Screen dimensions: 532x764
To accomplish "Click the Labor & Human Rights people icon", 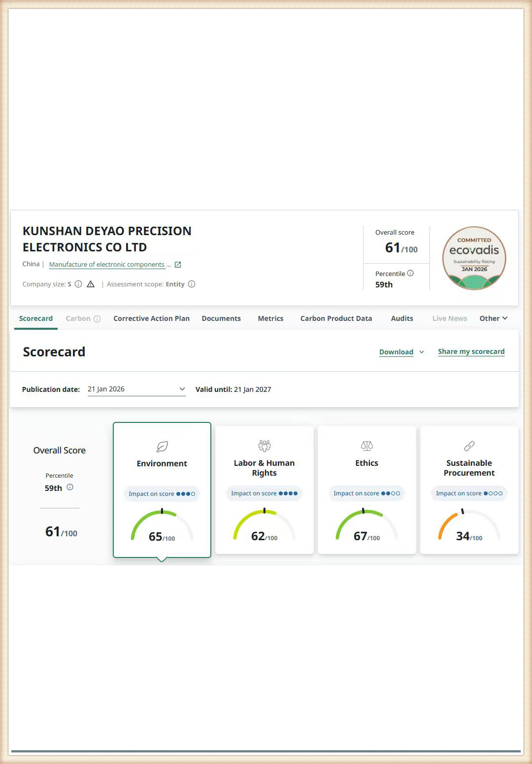I will 265,446.
